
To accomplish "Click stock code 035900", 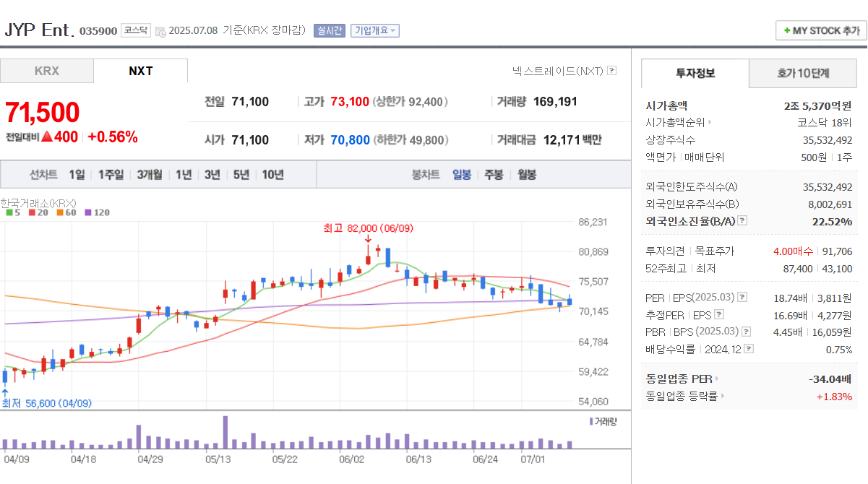I will [x=98, y=31].
